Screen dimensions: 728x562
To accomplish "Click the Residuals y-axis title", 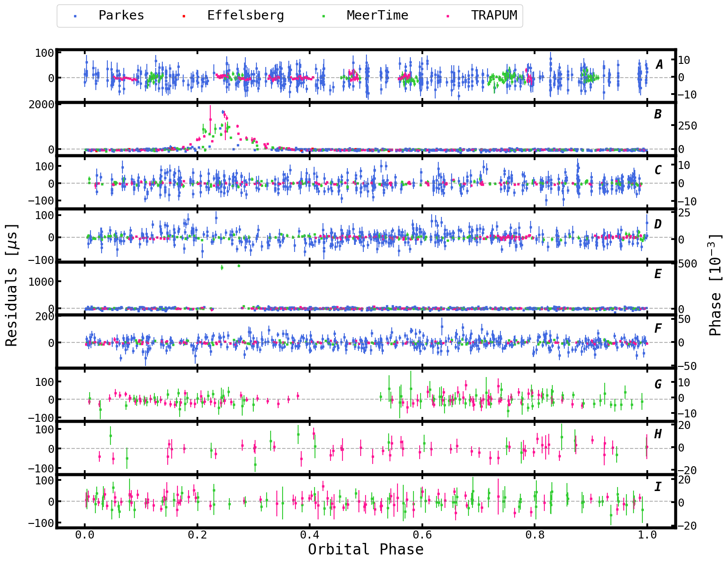I will 12,285.
